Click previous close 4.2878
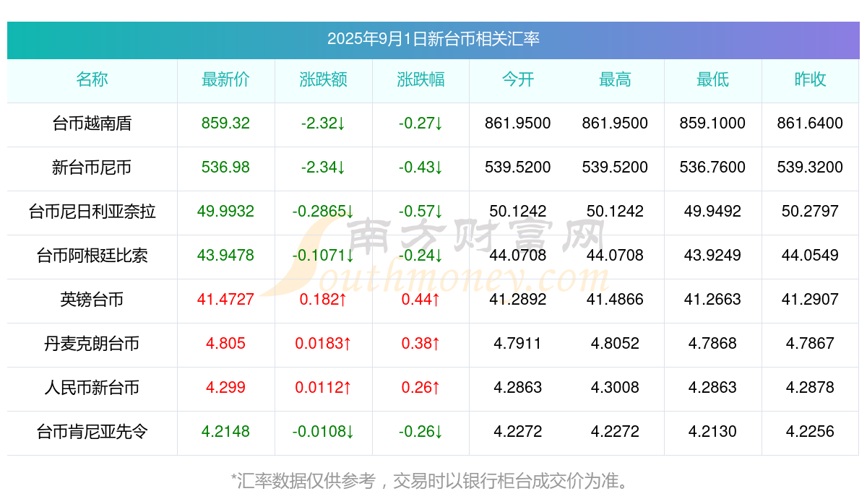 pos(810,388)
